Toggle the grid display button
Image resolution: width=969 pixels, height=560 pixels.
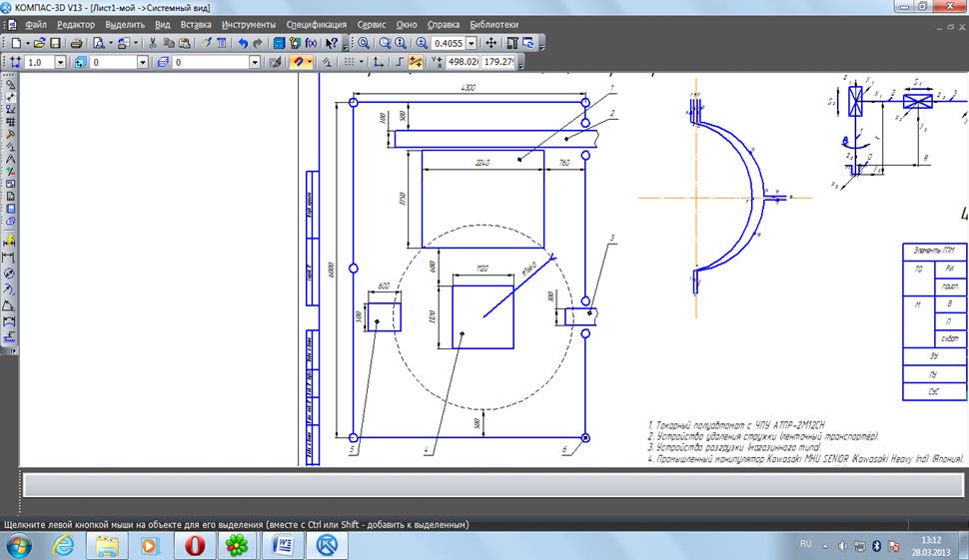(x=350, y=62)
